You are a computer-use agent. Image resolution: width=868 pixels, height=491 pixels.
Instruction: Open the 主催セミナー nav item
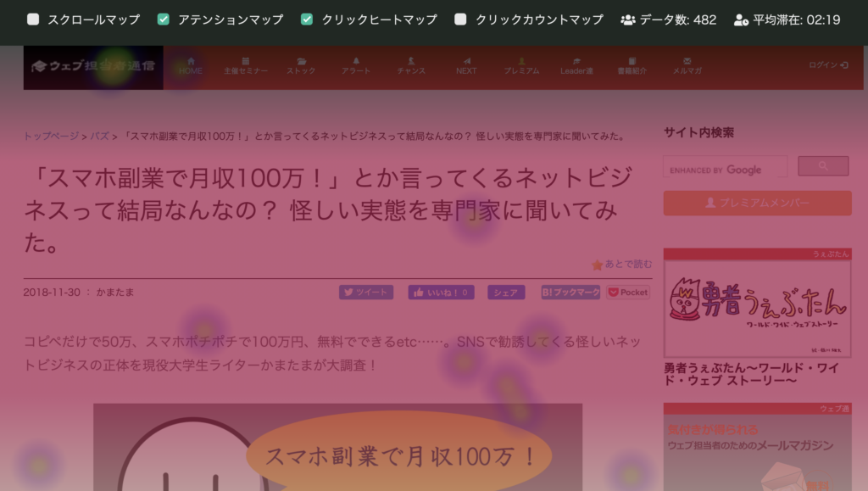click(x=245, y=66)
